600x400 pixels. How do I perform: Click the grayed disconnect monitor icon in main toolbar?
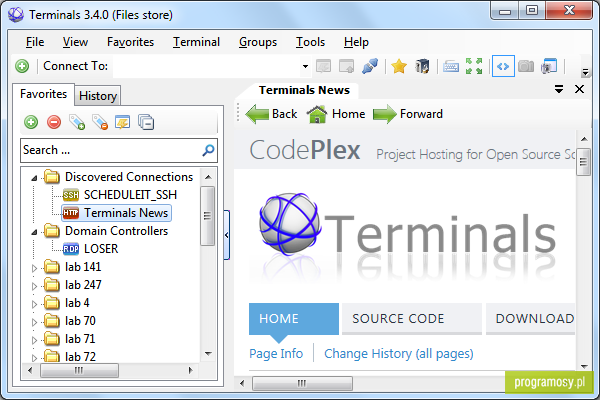(x=323, y=66)
